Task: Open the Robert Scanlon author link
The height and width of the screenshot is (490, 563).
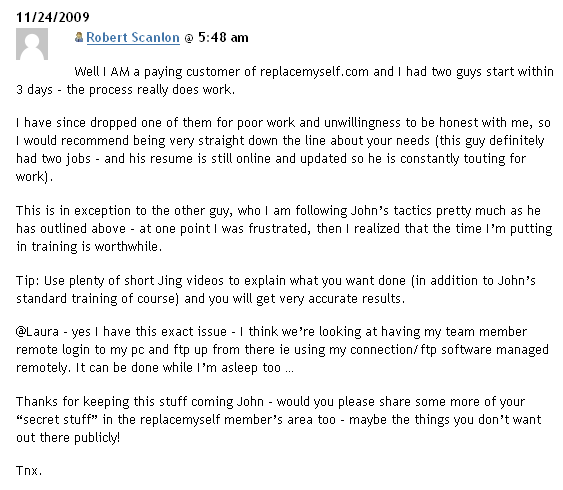Action: pyautogui.click(x=133, y=37)
